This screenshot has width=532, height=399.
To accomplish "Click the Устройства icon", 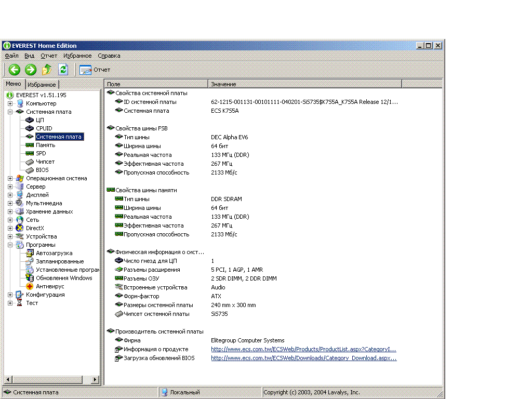I will tap(20, 236).
